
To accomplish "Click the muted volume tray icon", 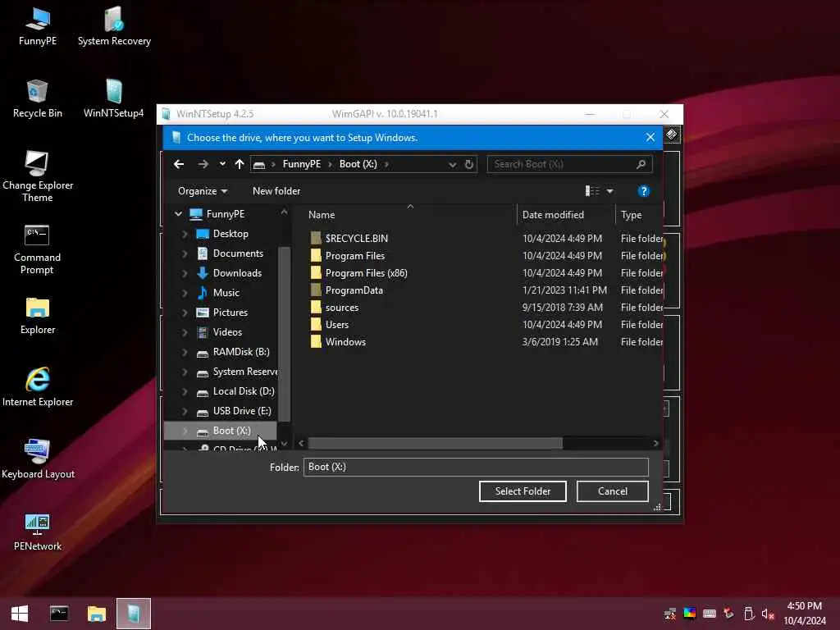I will 768,614.
